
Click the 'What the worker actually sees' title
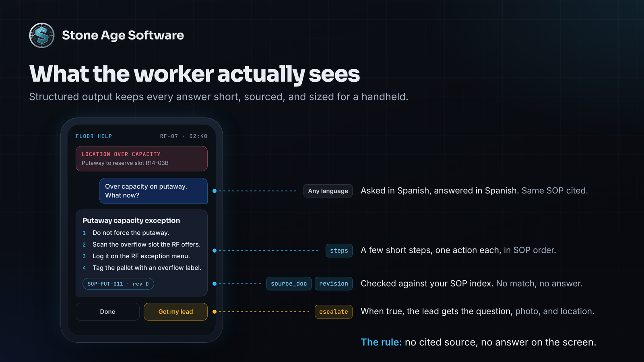pos(194,74)
